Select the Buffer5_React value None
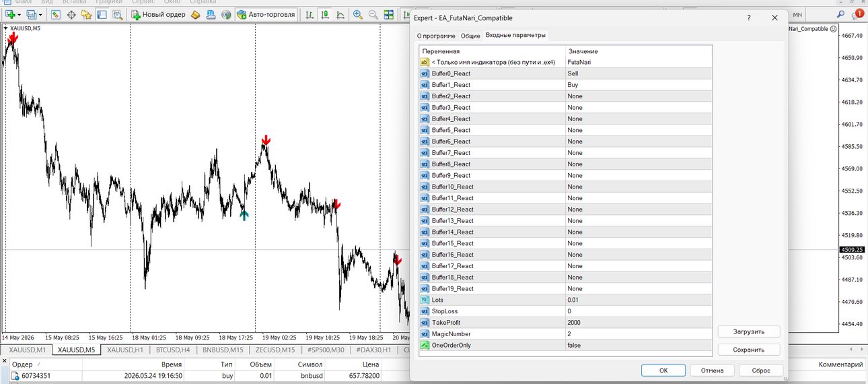Image resolution: width=868 pixels, height=384 pixels. pos(638,130)
